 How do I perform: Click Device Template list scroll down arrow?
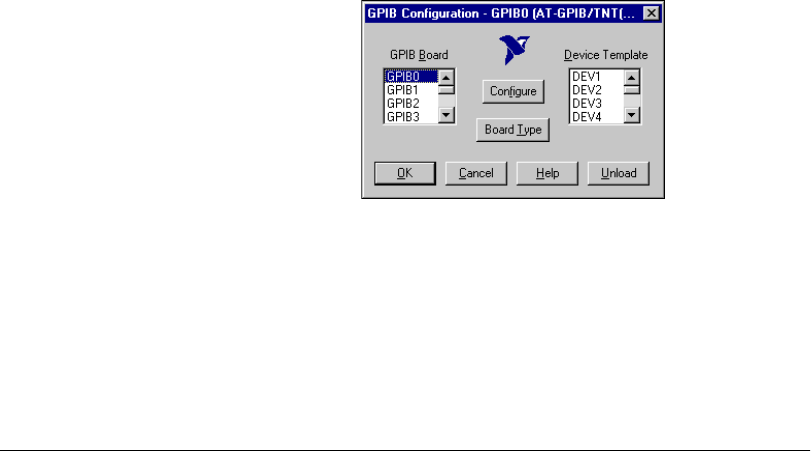[632, 115]
